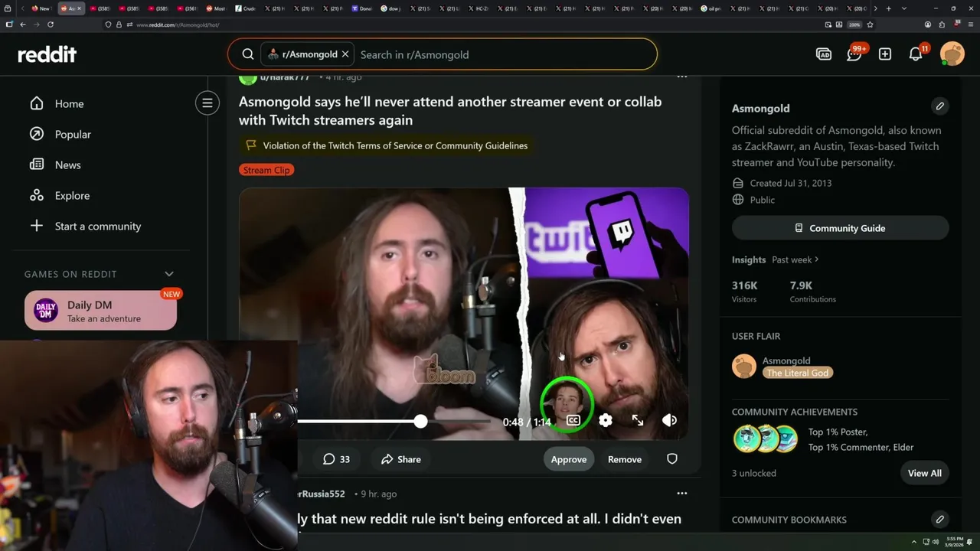Switch to the Donat browser tab
Screen dimensions: 980x551
[364, 8]
